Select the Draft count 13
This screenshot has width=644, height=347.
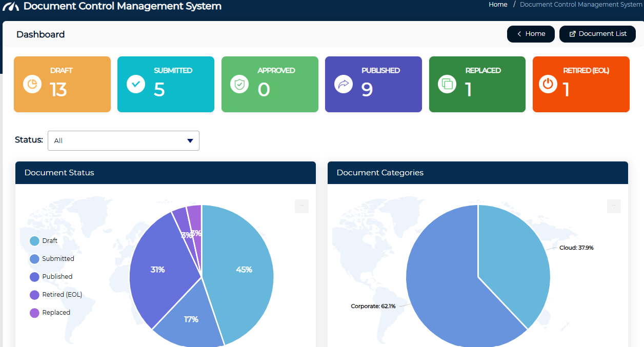(x=58, y=90)
